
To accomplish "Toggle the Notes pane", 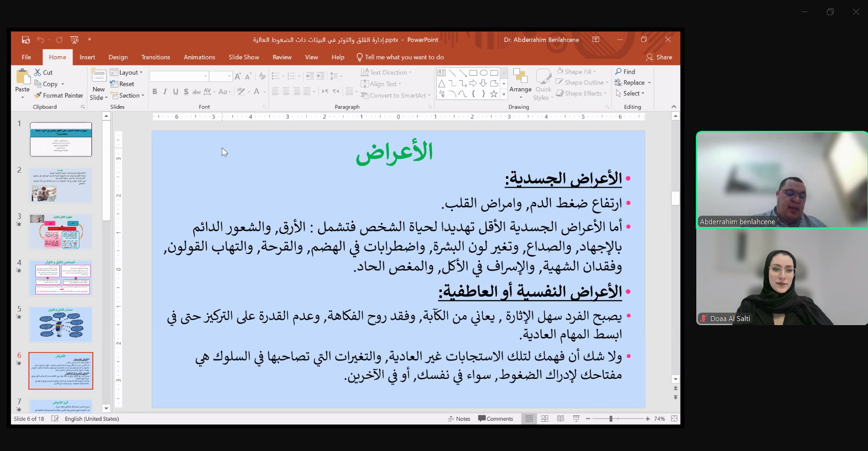I will coord(459,419).
